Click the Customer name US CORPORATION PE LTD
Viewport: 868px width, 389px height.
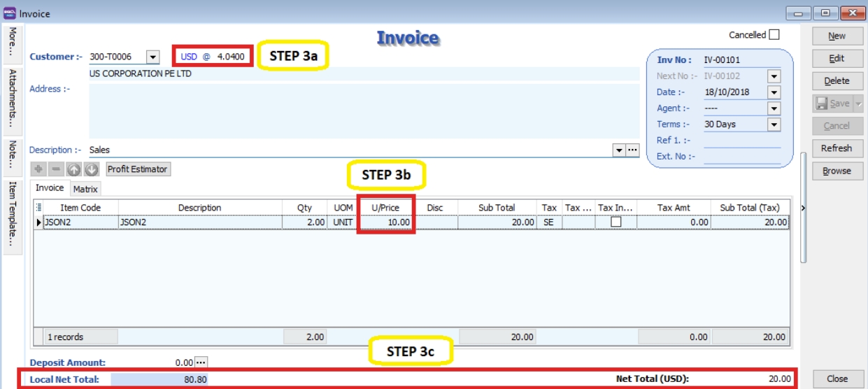click(x=141, y=73)
